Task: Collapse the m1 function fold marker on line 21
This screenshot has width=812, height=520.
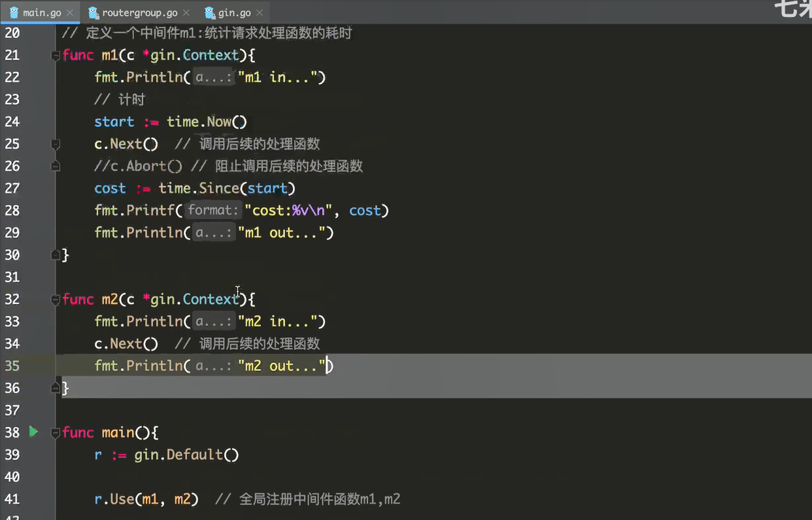Action: [x=56, y=56]
